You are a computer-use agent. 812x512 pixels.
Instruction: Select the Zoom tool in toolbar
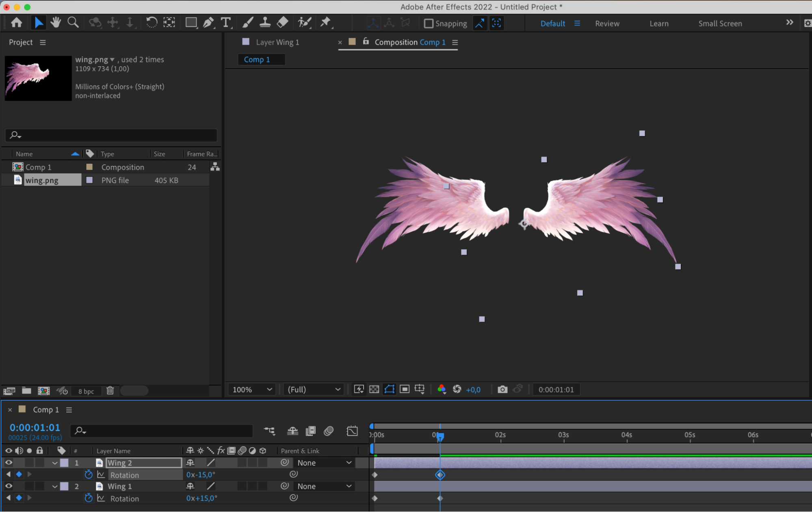tap(73, 23)
